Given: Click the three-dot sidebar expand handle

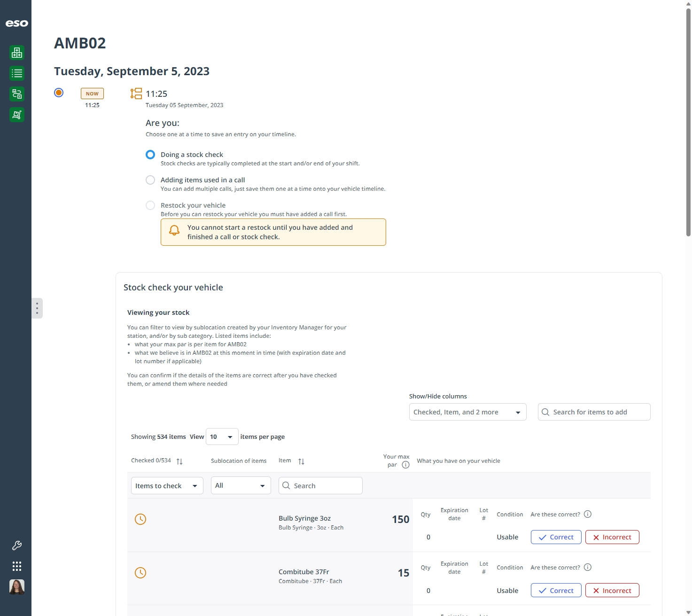Looking at the screenshot, I should pos(37,308).
